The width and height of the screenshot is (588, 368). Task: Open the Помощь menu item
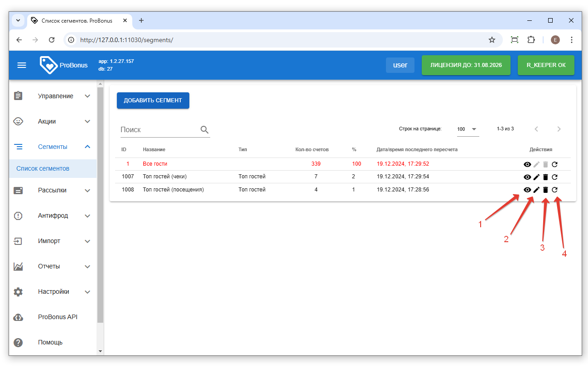[53, 342]
